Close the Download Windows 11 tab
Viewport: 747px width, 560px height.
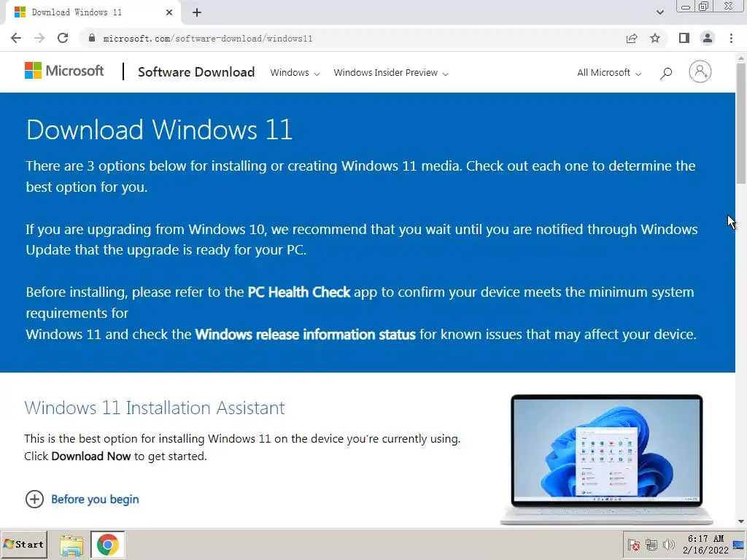[x=169, y=12]
